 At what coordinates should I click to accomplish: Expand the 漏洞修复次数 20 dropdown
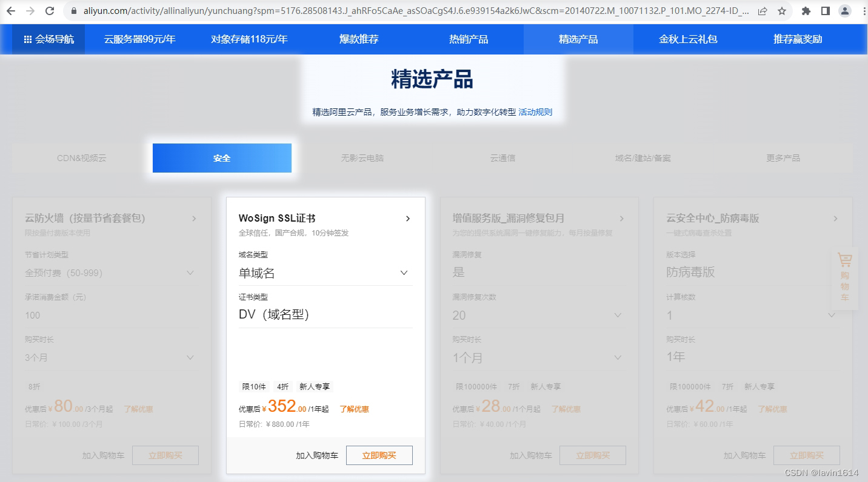pyautogui.click(x=539, y=315)
